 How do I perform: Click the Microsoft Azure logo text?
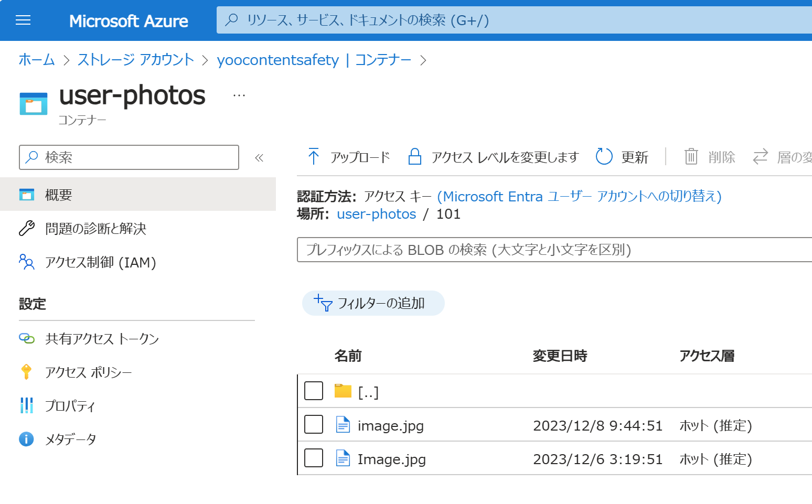click(129, 21)
